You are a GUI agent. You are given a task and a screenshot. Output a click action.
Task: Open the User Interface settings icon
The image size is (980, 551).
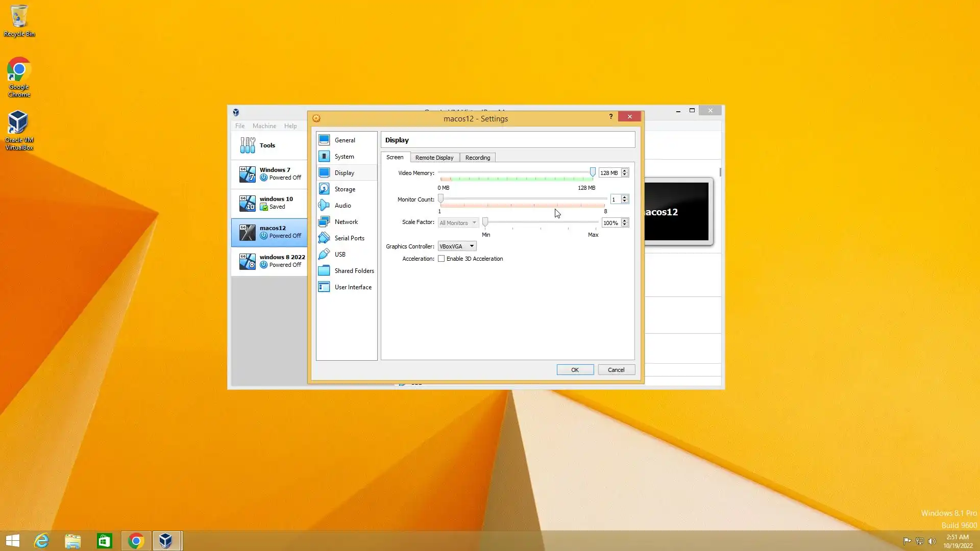[324, 287]
